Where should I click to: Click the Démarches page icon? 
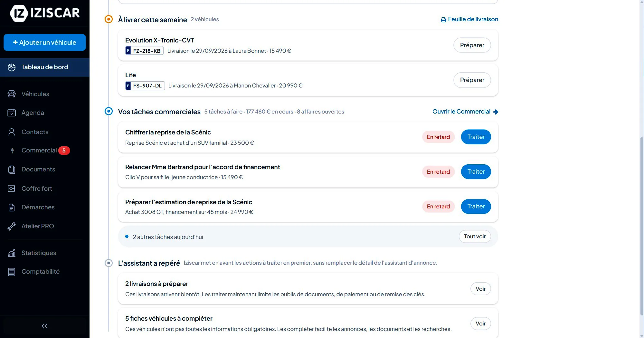tap(12, 207)
